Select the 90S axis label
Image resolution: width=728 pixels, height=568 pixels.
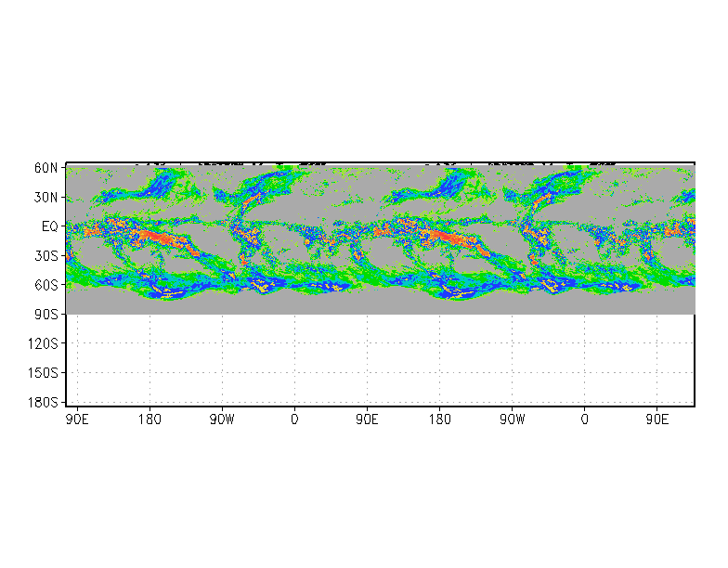(46, 314)
